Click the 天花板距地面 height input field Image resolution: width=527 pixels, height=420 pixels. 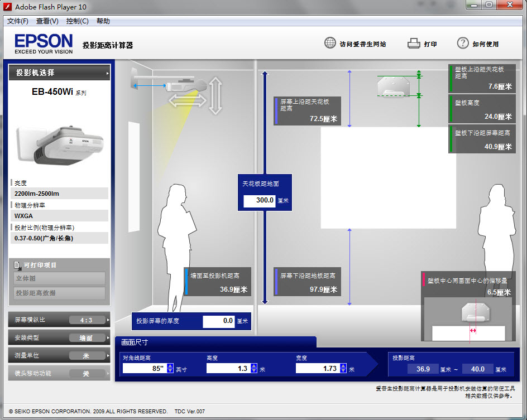tap(259, 200)
